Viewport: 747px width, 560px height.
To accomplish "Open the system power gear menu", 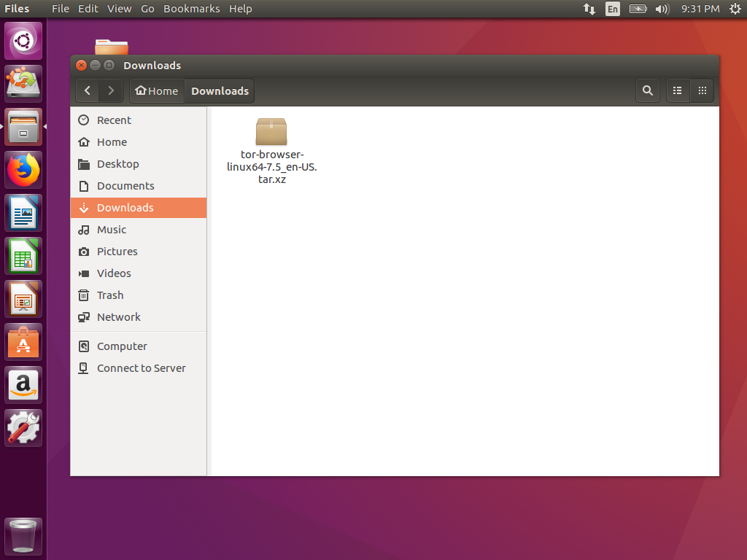I will 735,9.
